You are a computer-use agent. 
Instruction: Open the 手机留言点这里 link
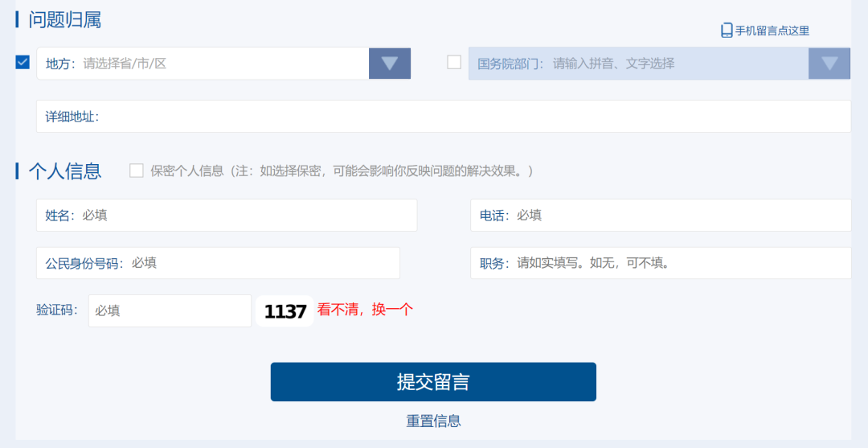pos(772,31)
